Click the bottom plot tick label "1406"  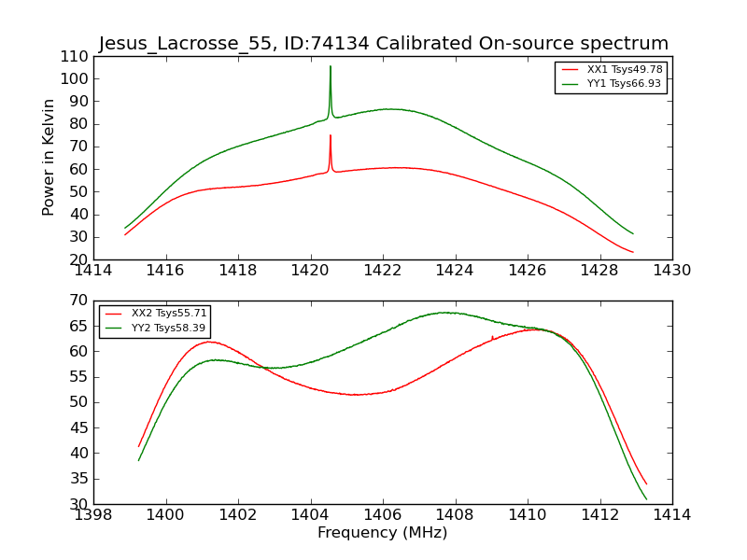tap(382, 515)
